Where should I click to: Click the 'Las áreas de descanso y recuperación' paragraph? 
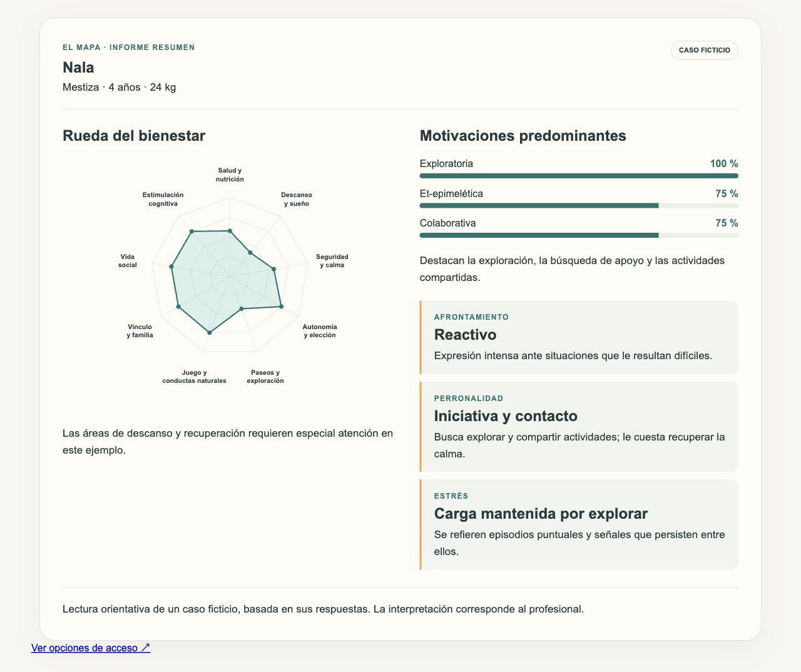coord(228,442)
